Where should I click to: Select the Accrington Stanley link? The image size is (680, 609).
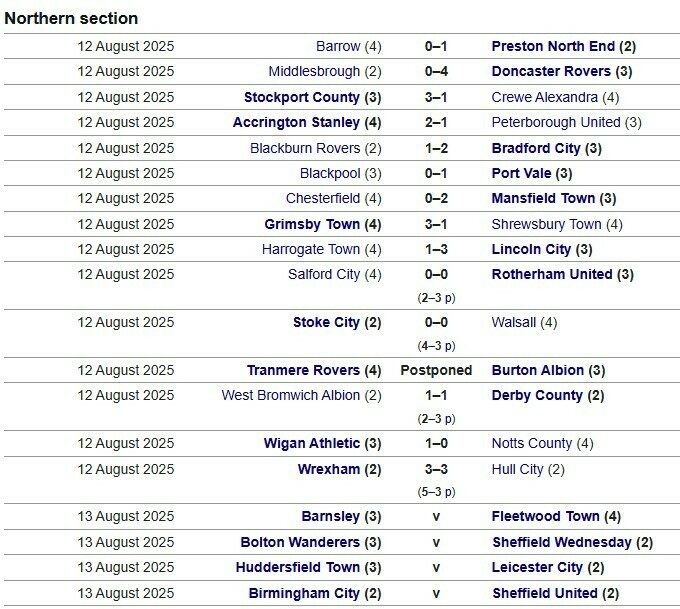click(295, 122)
